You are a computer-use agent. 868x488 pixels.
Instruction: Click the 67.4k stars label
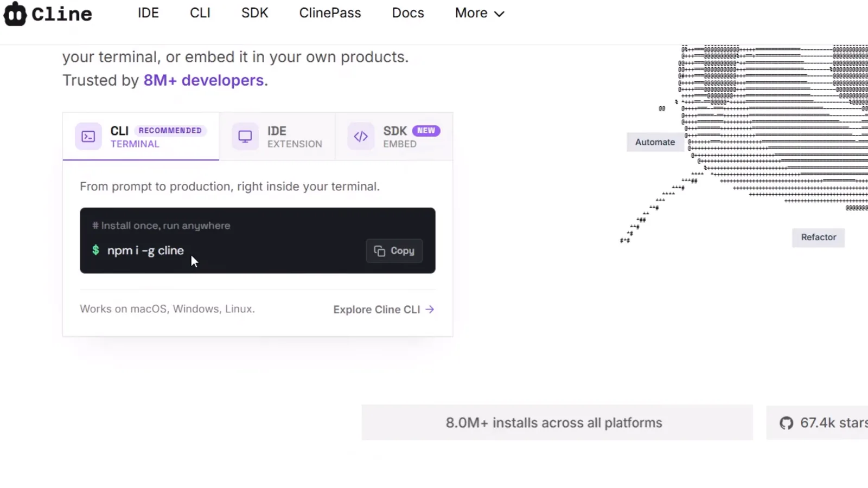click(834, 423)
